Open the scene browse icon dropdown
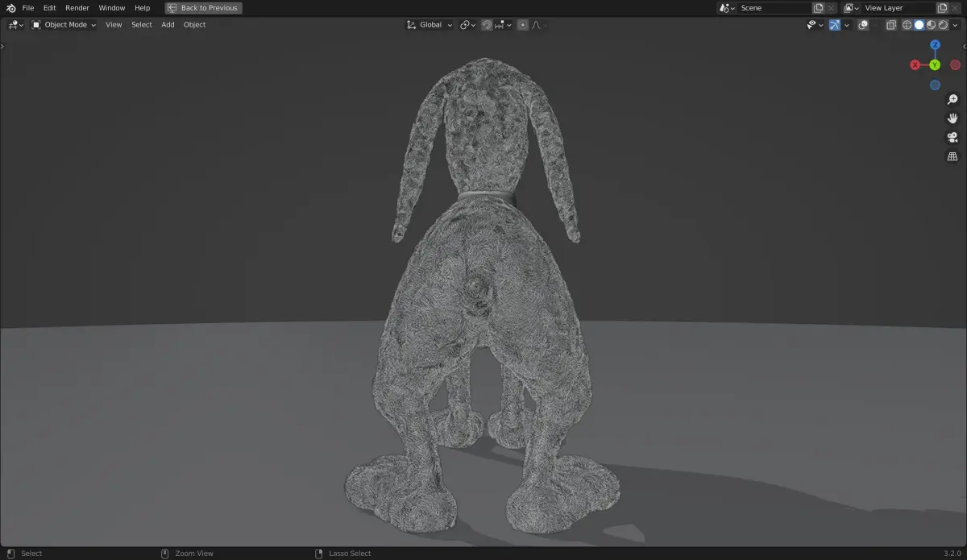 [728, 8]
